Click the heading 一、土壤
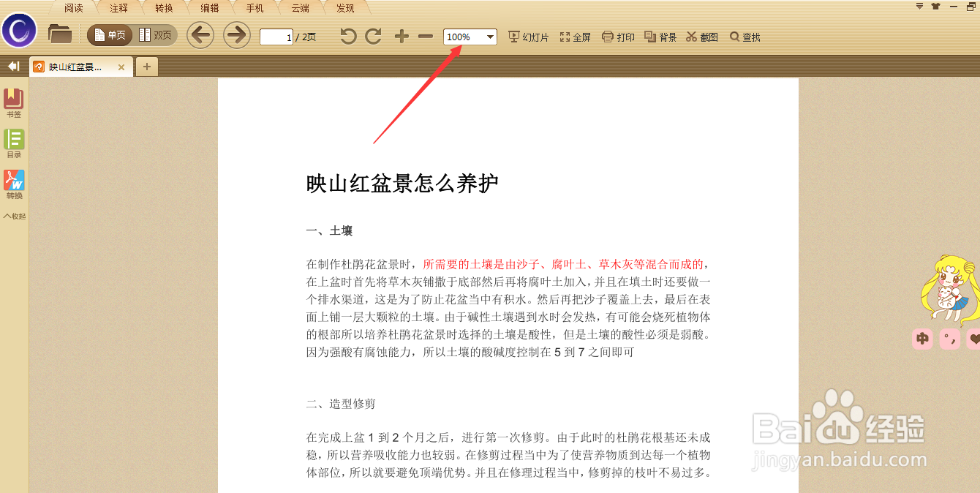The width and height of the screenshot is (980, 493). pos(329,231)
